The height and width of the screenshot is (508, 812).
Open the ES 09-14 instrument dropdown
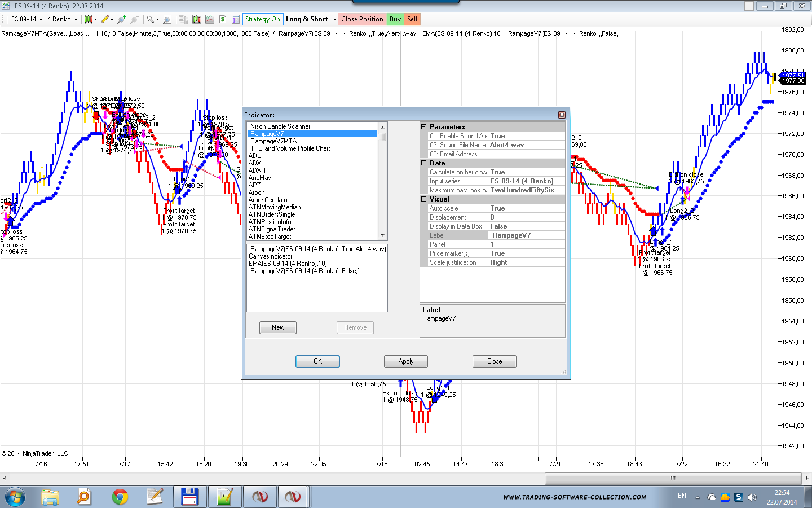coord(27,19)
